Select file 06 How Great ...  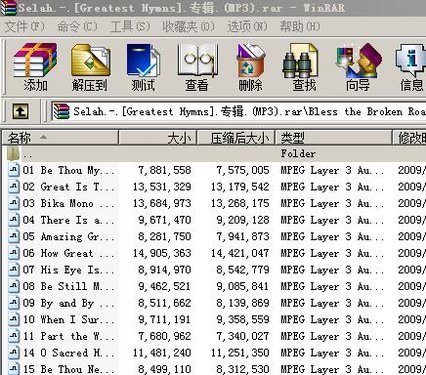coord(69,253)
